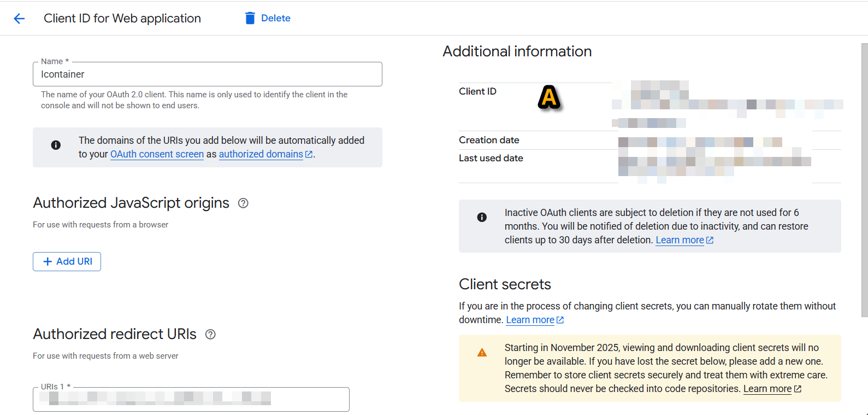Click the 'Authorized redirect URIs' heading
The height and width of the screenshot is (415, 868).
(115, 334)
